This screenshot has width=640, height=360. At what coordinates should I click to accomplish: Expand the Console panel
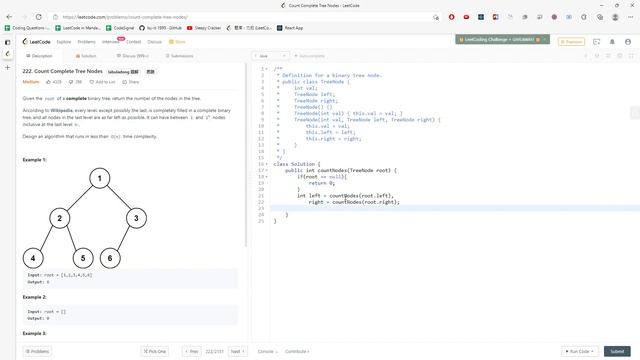[x=268, y=351]
